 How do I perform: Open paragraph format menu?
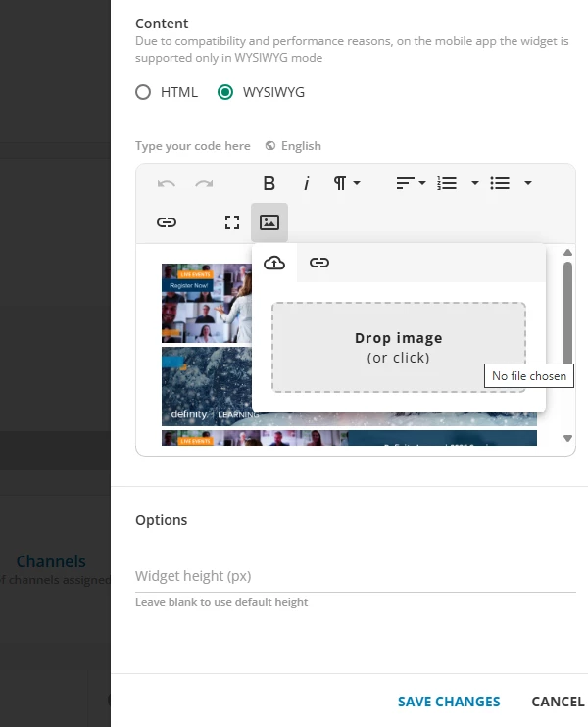coord(340,183)
